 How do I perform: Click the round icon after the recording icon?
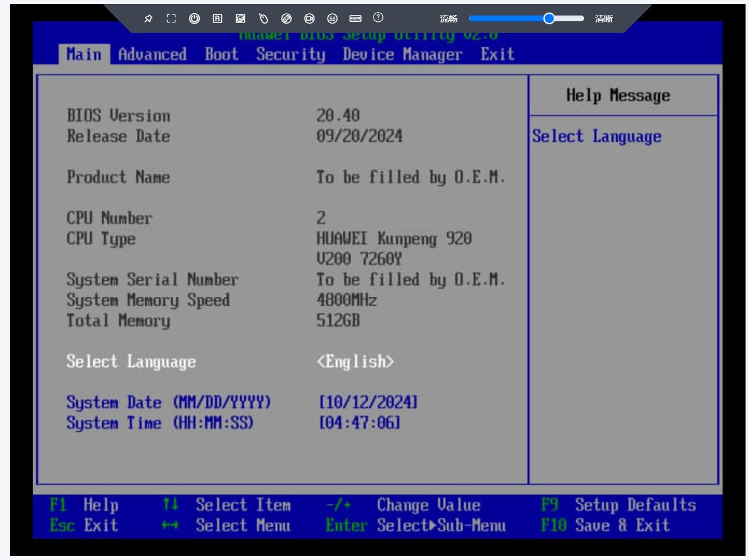[332, 18]
